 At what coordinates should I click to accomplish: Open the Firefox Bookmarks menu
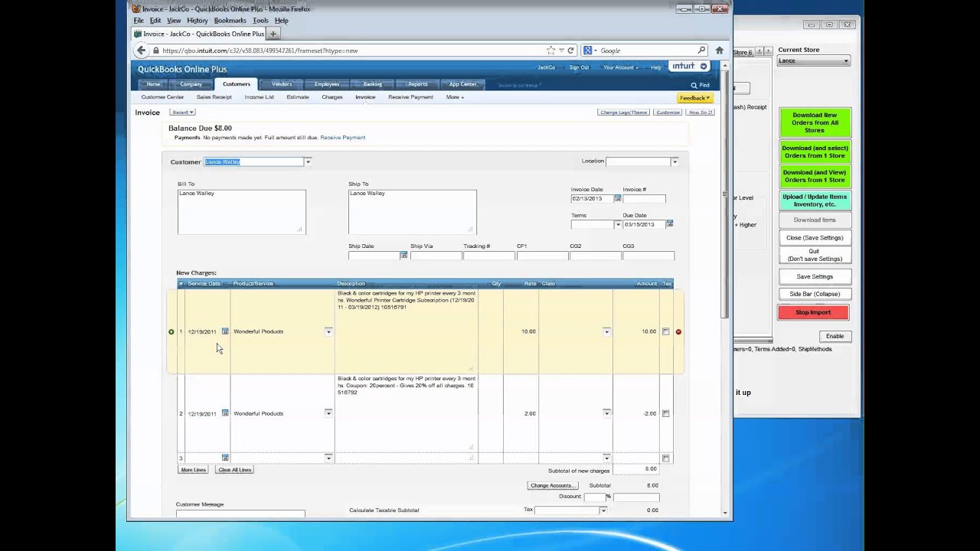tap(230, 21)
